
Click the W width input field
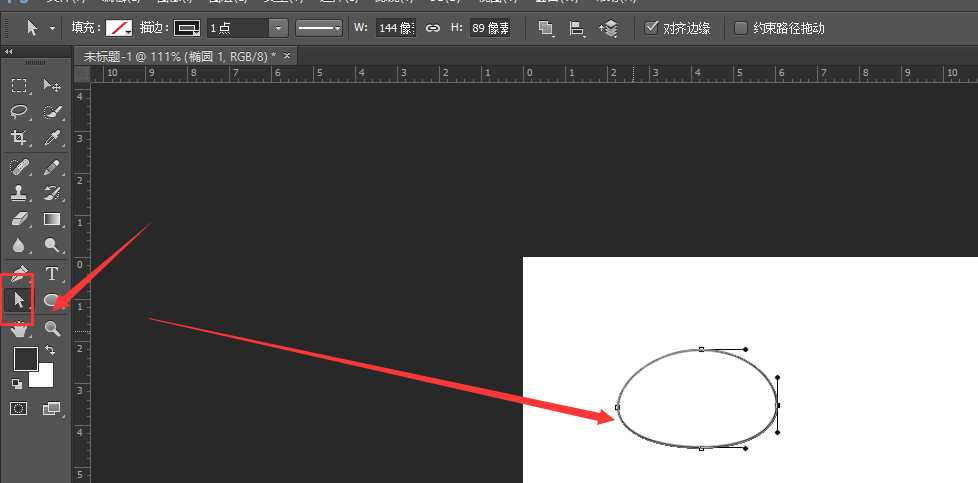coord(396,28)
